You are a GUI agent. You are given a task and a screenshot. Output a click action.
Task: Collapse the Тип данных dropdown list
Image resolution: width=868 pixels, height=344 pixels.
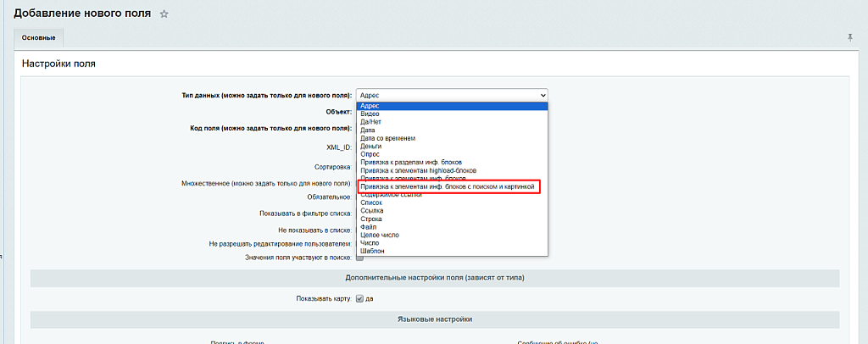(x=452, y=95)
